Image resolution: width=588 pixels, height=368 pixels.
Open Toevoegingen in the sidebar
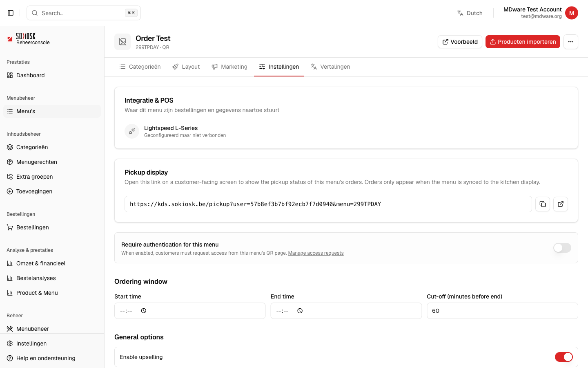(x=52, y=191)
